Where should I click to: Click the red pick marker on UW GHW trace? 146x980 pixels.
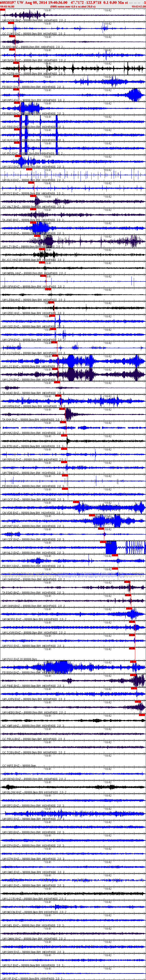(115, 568)
